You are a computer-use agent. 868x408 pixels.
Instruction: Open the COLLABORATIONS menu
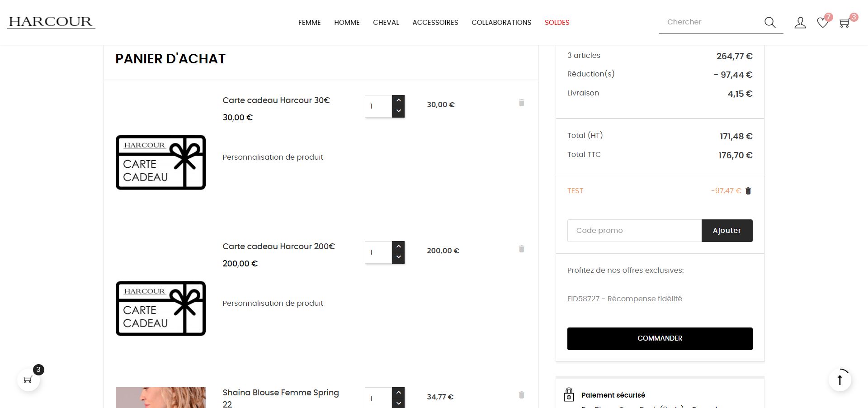click(x=501, y=23)
